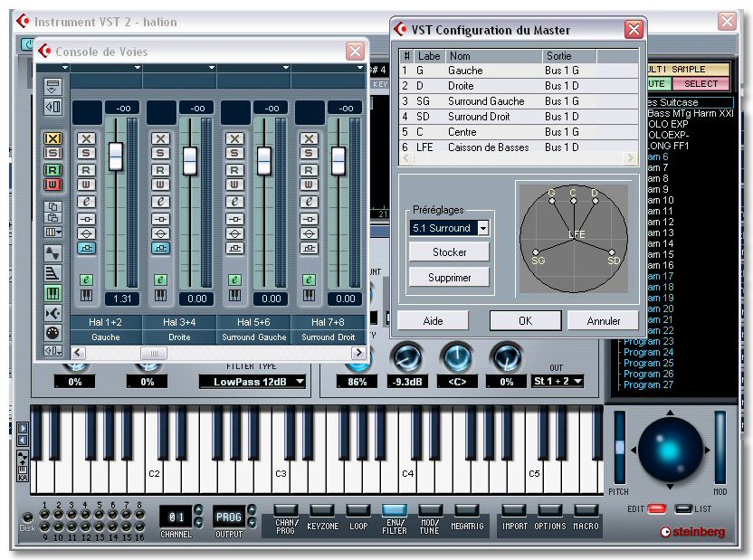
Task: Mute the Hal 1+2 channel
Action: tap(87, 138)
